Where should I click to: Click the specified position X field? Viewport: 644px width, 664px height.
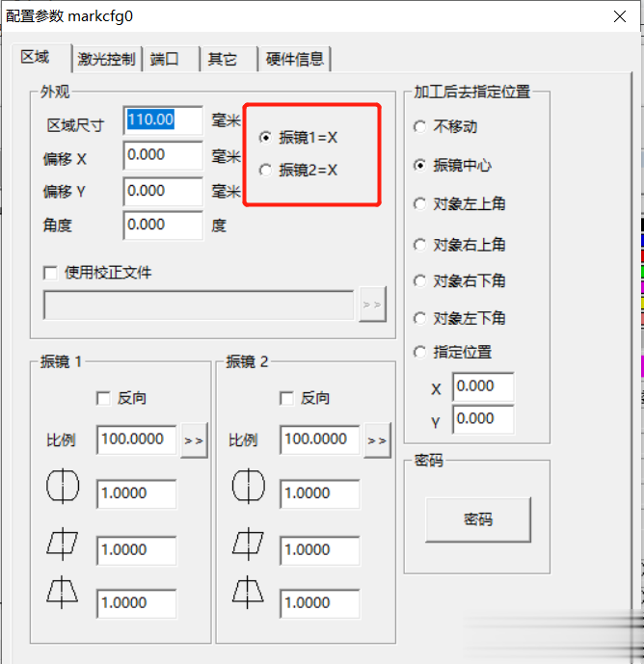(483, 386)
